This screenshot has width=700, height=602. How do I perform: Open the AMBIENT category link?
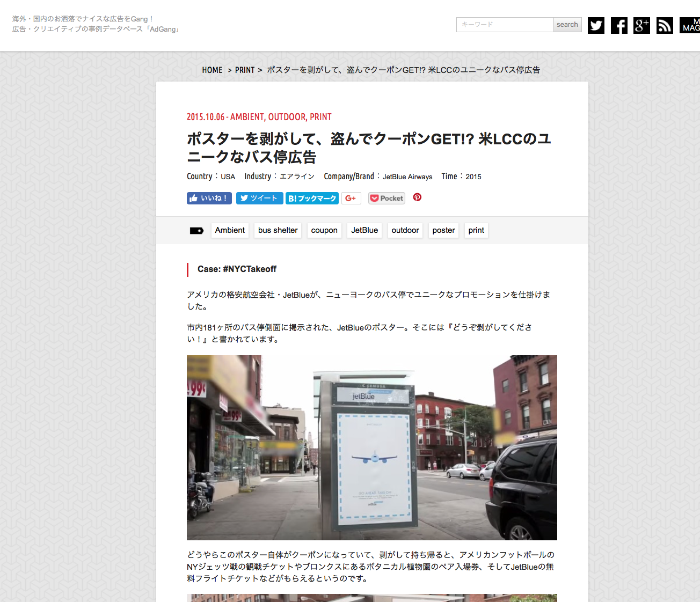click(247, 117)
